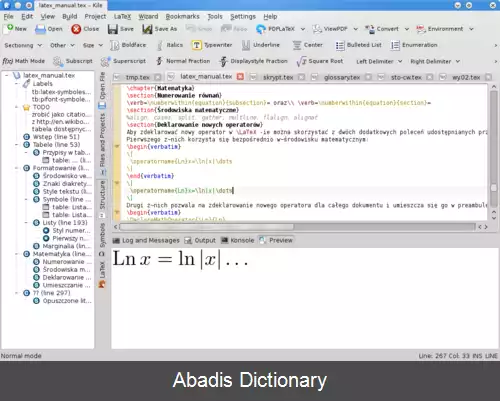Image resolution: width=500 pixels, height=401 pixels.
Task: Open the PDFLaTeX dropdown arrow
Action: point(303,29)
